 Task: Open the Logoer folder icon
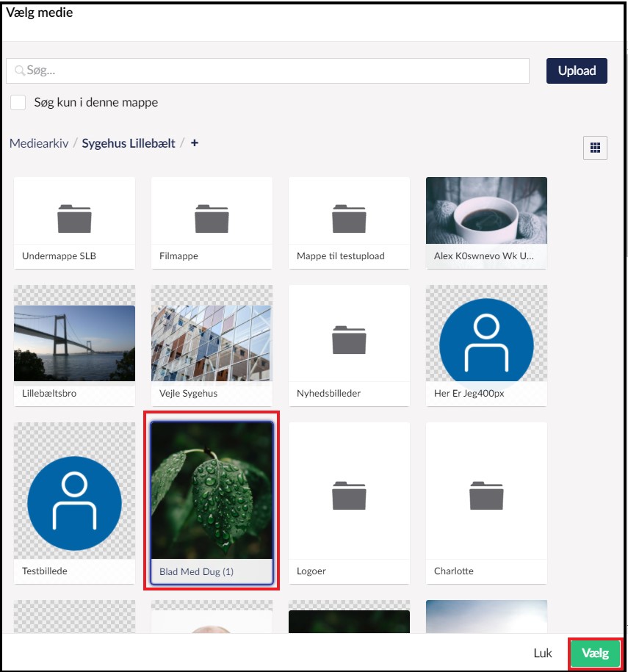coord(349,496)
